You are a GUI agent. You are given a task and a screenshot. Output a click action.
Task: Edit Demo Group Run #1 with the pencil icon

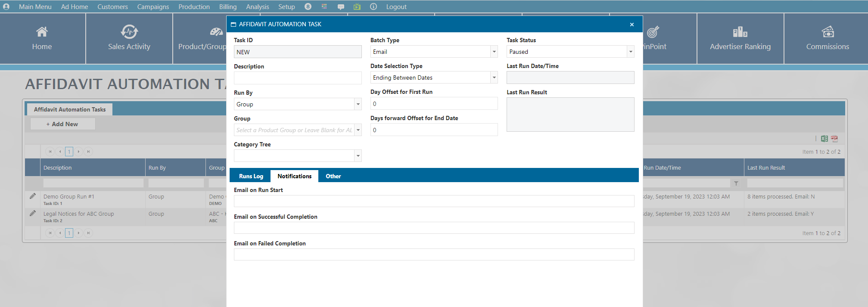(33, 196)
